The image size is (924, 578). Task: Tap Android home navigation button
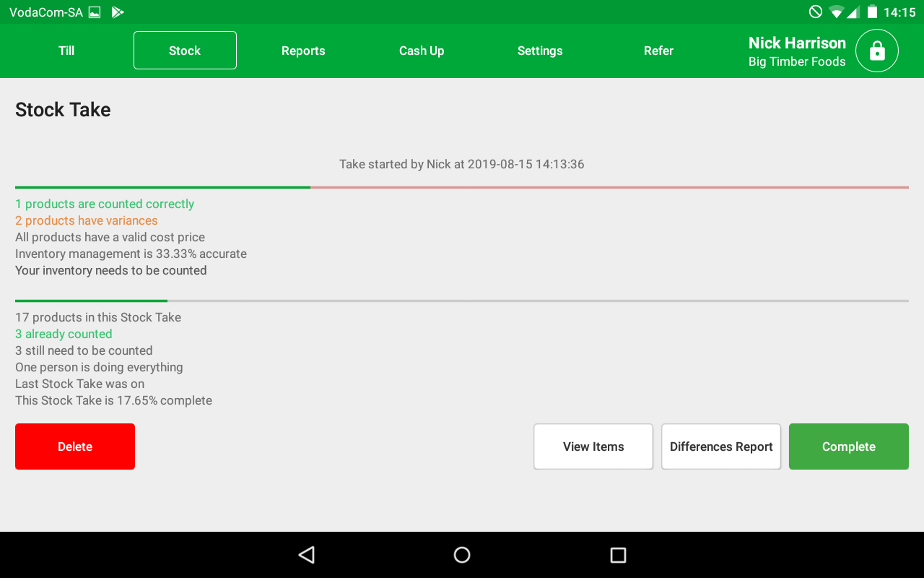click(462, 555)
